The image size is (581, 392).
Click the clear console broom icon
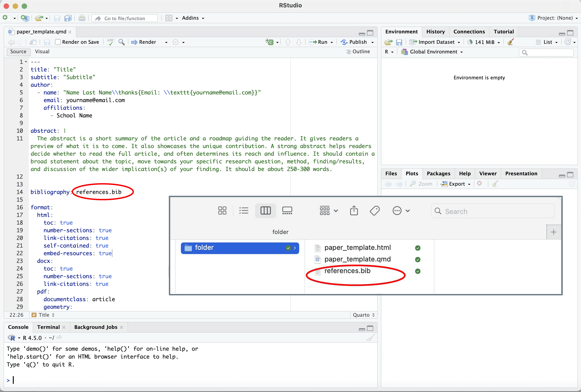370,338
